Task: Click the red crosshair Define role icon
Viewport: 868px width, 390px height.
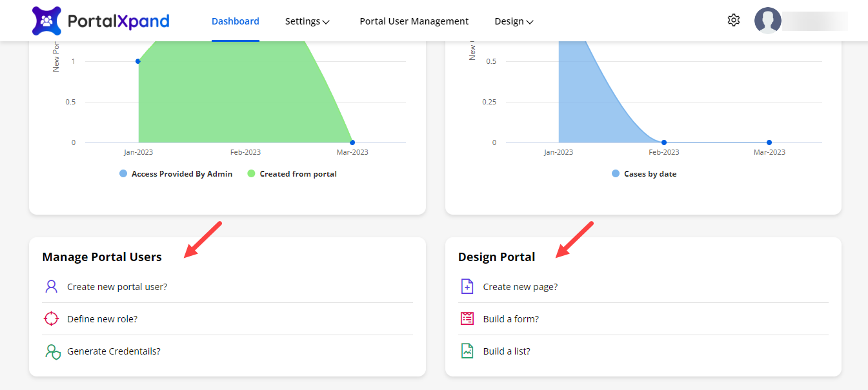Action: click(x=52, y=319)
